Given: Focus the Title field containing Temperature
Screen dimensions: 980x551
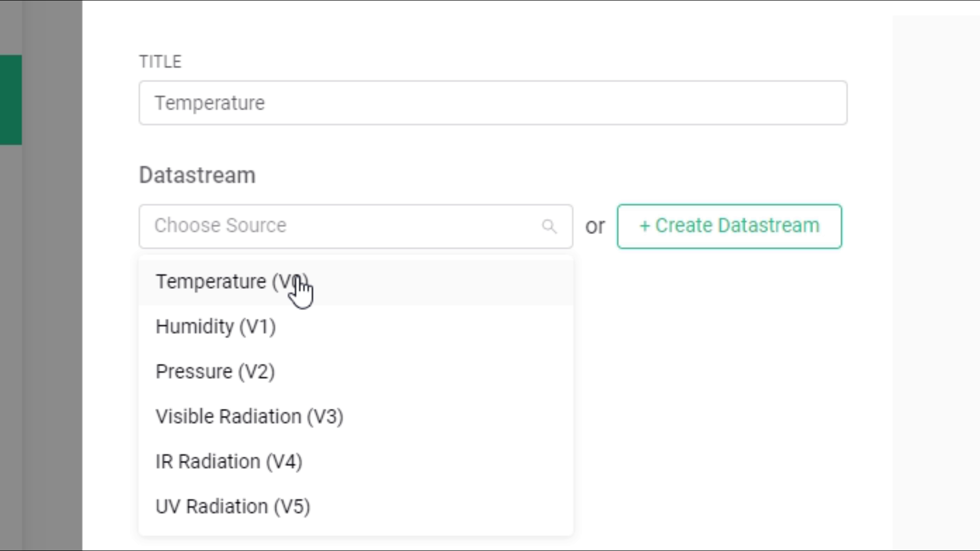Looking at the screenshot, I should tap(493, 103).
